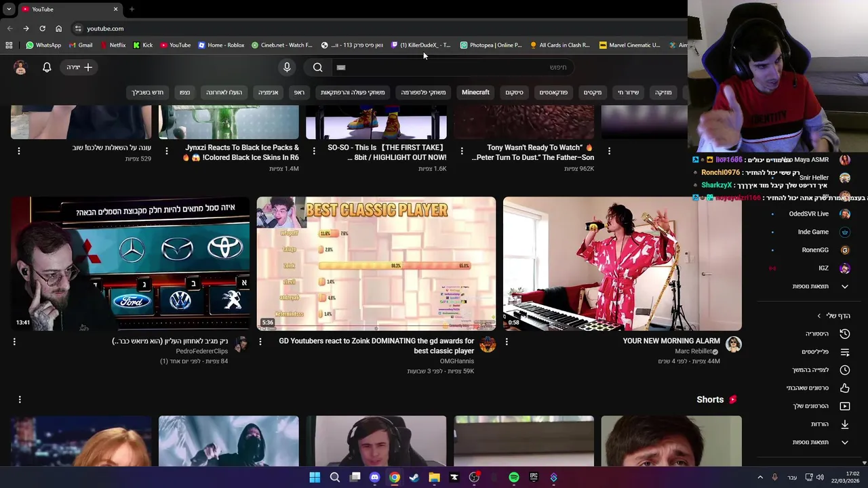
Task: Open options menu for GD Youtubers react video
Action: tap(260, 342)
